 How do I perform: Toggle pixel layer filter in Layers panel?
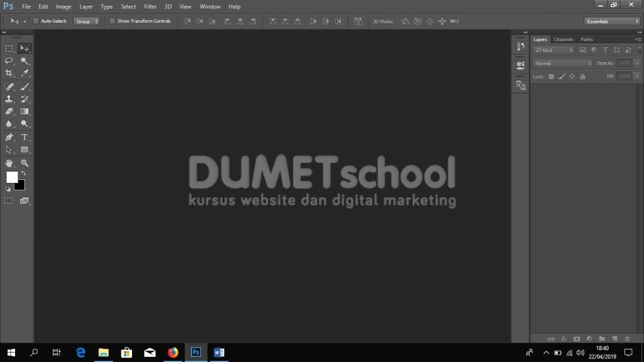point(583,50)
